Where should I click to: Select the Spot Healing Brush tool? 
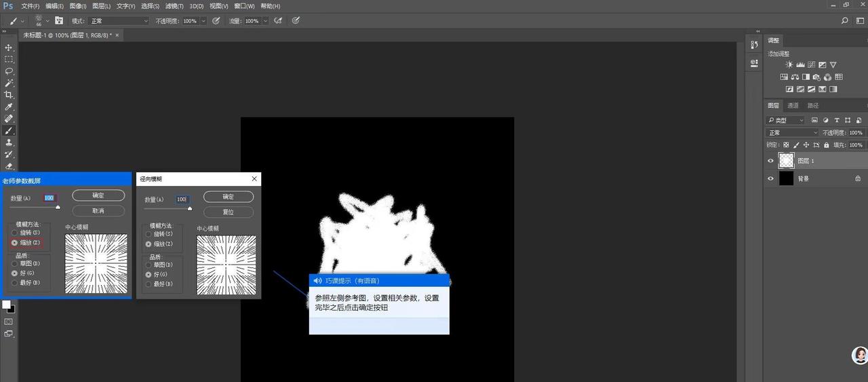9,119
